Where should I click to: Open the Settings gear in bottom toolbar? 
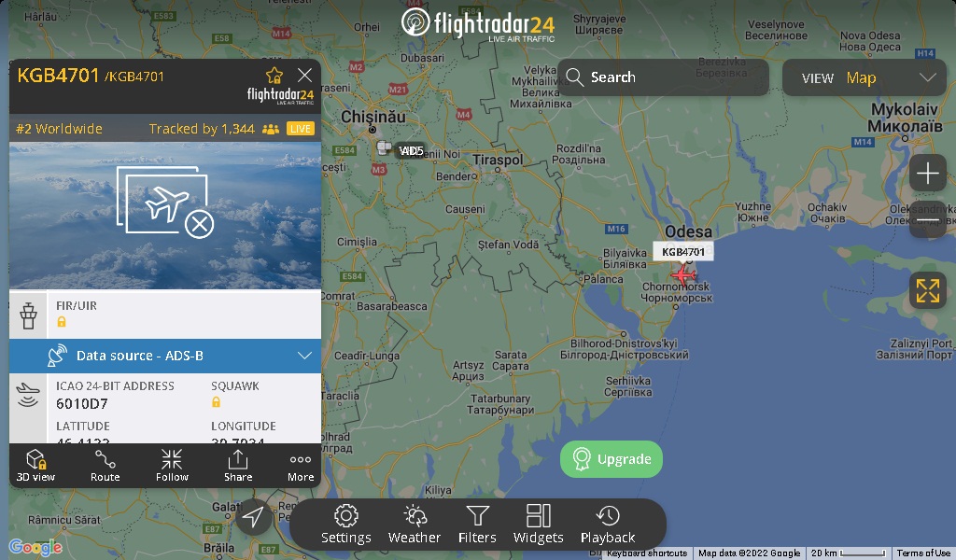pos(345,525)
